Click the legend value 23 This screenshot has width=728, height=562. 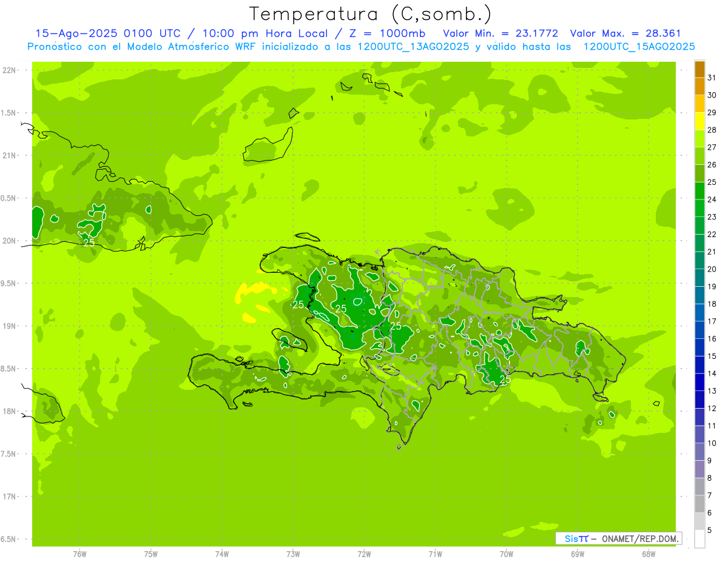pos(712,216)
